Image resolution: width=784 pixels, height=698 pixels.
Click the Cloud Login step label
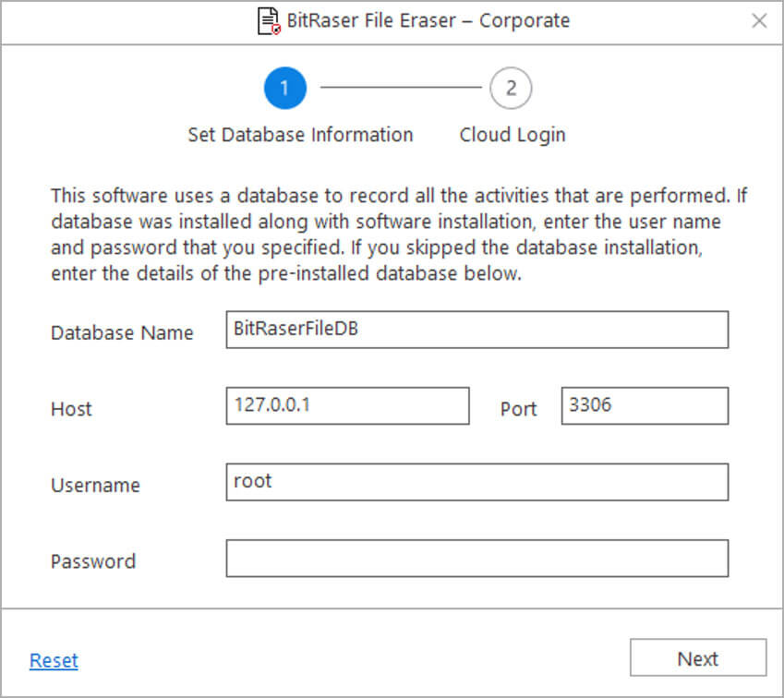pyautogui.click(x=513, y=135)
